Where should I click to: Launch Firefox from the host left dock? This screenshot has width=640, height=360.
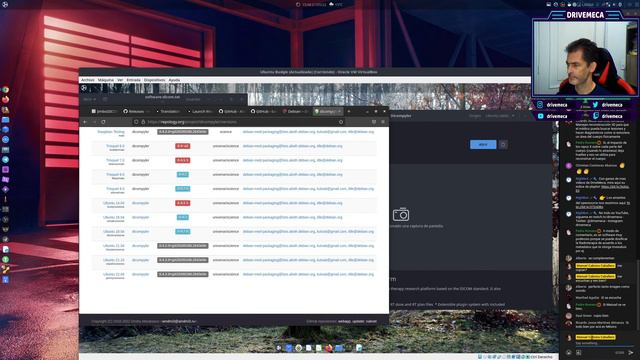coord(5,100)
